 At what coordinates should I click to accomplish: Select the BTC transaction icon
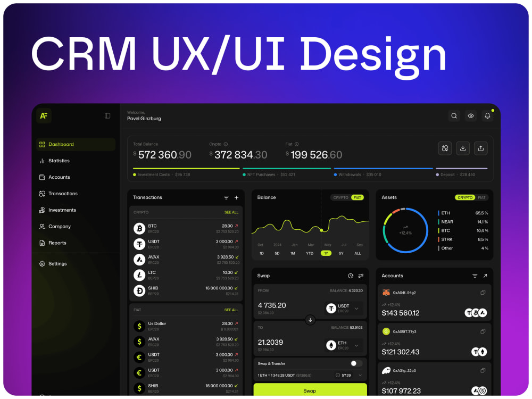click(139, 229)
